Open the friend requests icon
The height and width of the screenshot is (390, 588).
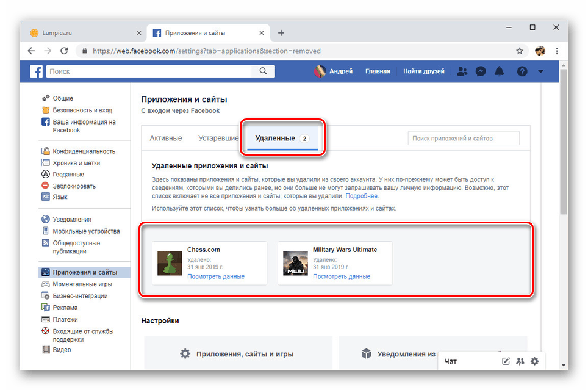(462, 71)
